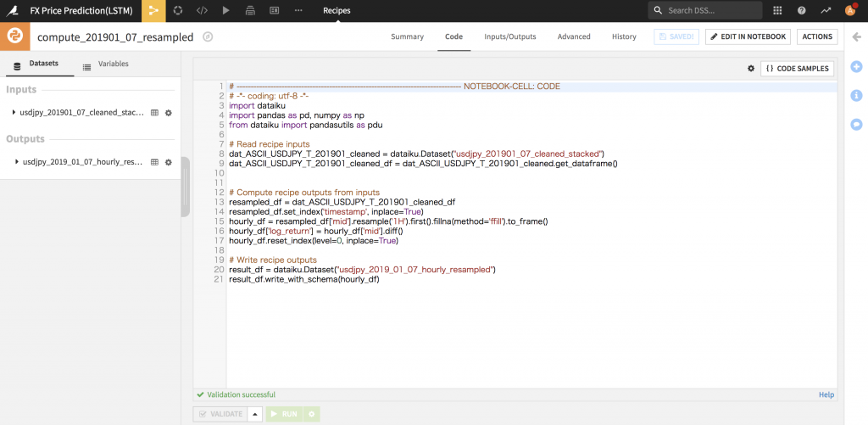The height and width of the screenshot is (425, 868).
Task: Open the Summary tab
Action: pyautogui.click(x=407, y=36)
